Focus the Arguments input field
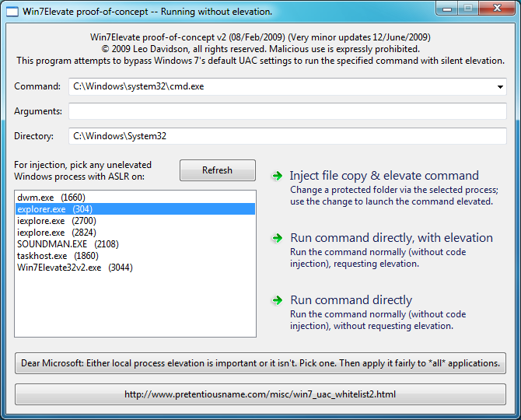Screen dimensions: 521x420 coord(288,111)
